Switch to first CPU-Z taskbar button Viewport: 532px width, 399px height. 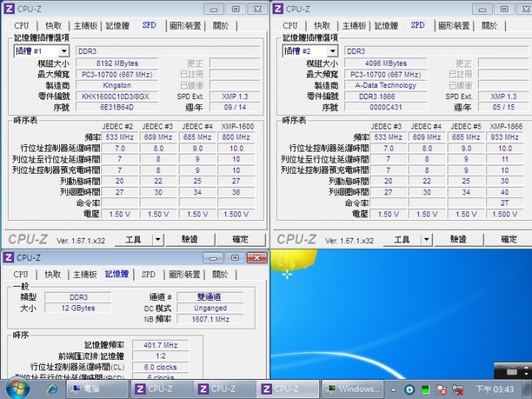tap(162, 389)
